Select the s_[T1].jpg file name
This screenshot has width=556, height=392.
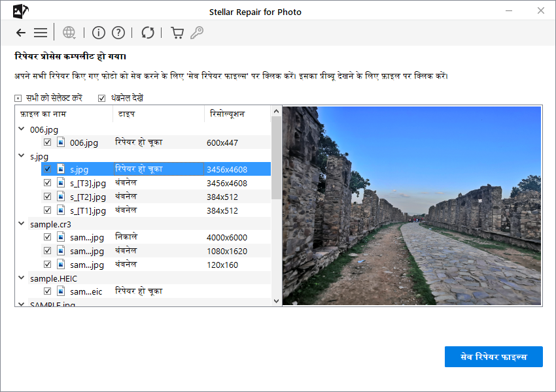click(88, 210)
